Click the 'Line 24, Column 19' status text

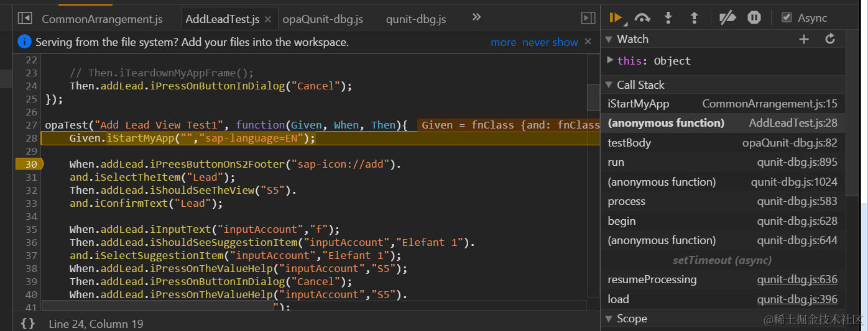[x=96, y=324]
